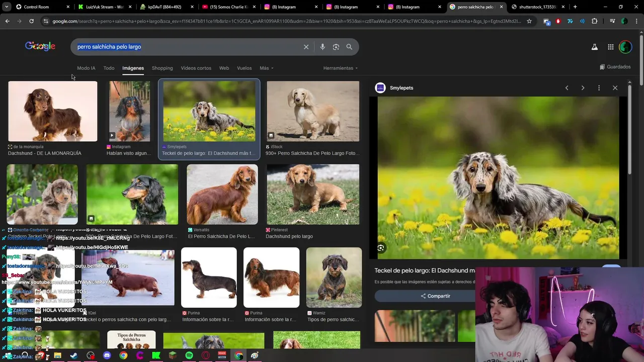The width and height of the screenshot is (644, 362).
Task: Open large preview image of dapple dachshund
Action: 498,177
